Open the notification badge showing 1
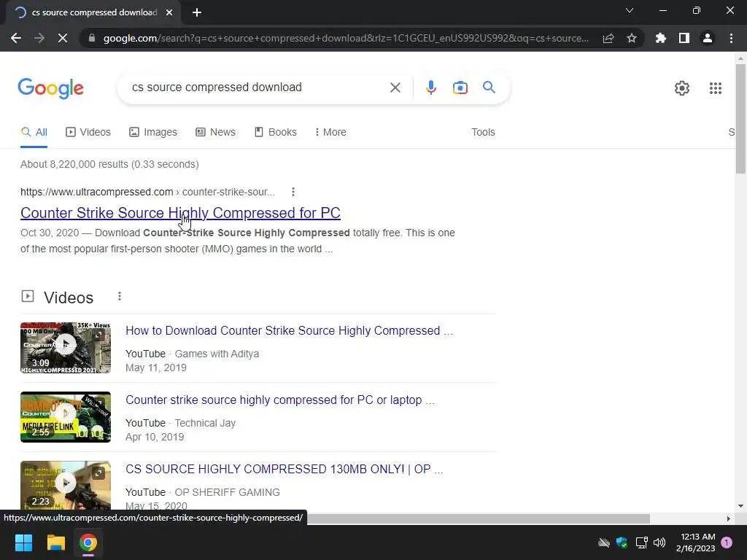This screenshot has height=560, width=747. [727, 542]
